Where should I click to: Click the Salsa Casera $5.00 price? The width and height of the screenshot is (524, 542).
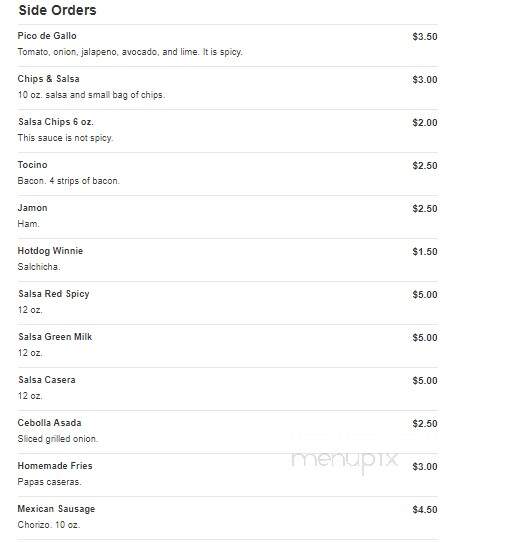425,381
